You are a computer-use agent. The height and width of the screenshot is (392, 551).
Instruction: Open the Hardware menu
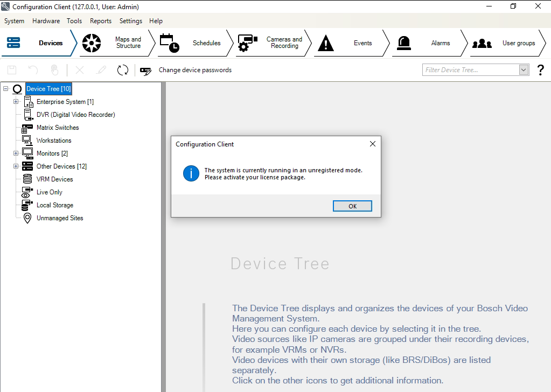[46, 21]
